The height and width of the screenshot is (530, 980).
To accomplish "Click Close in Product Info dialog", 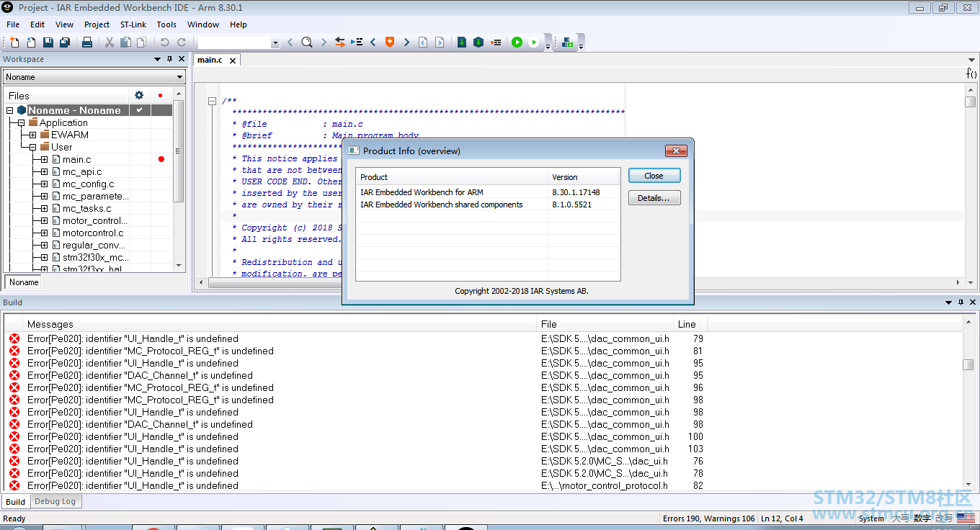I will tap(654, 176).
